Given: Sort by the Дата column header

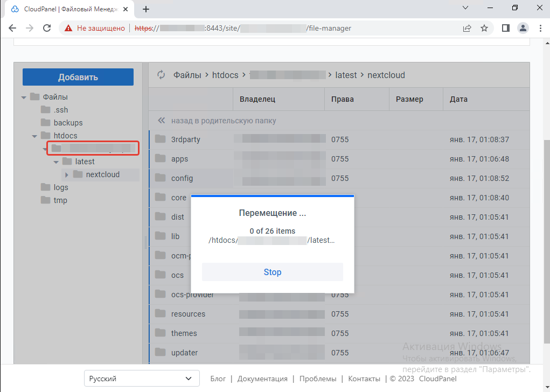Looking at the screenshot, I should pyautogui.click(x=458, y=99).
